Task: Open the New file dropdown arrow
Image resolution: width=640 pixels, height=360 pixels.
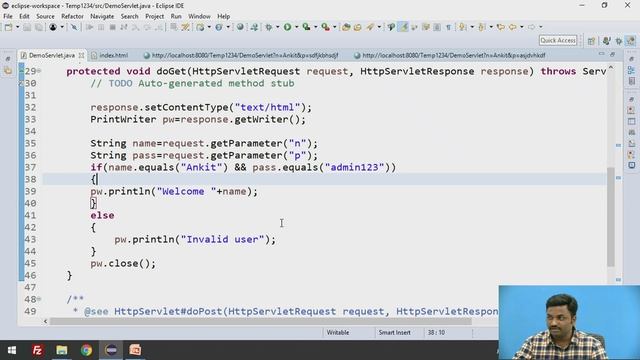Action: (17, 27)
